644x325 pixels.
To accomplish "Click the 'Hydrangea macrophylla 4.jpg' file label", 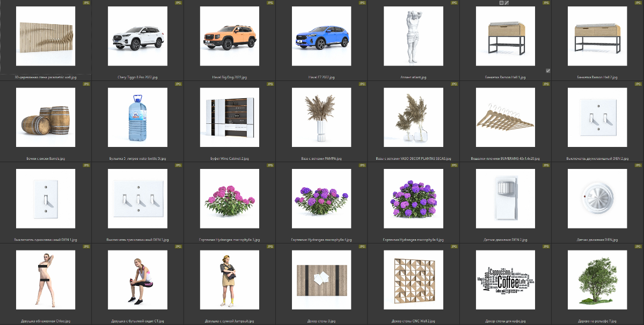I will click(321, 240).
